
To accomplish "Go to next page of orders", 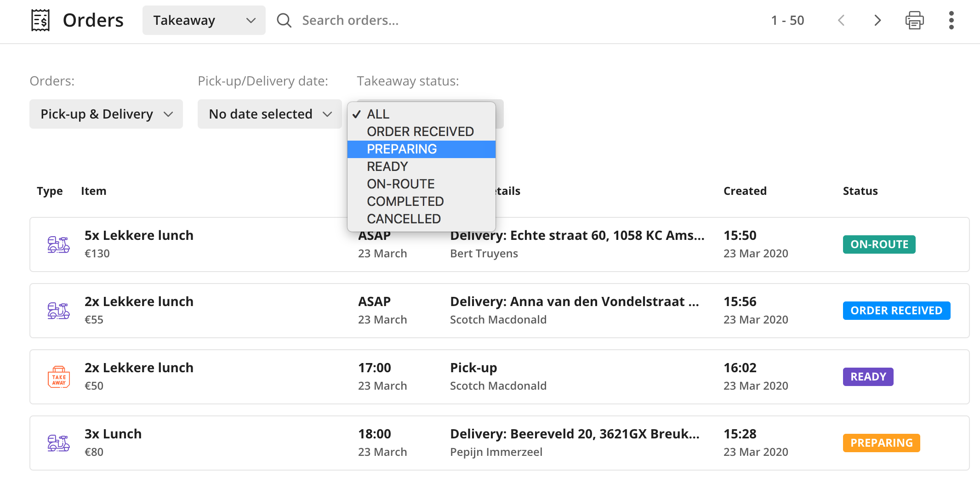I will pos(877,20).
